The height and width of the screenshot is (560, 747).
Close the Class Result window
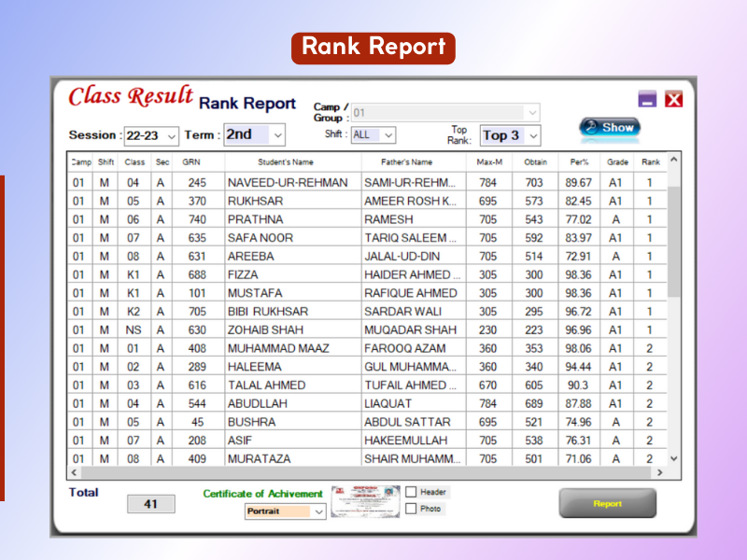pyautogui.click(x=674, y=99)
